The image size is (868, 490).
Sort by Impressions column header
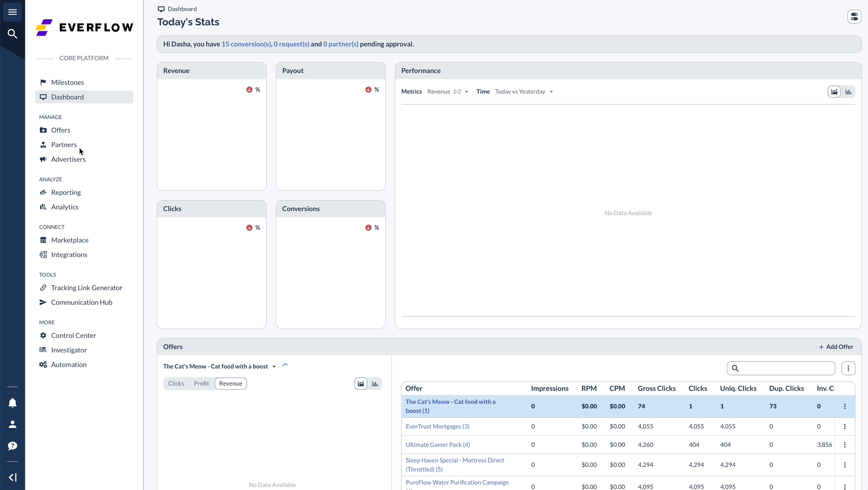550,388
